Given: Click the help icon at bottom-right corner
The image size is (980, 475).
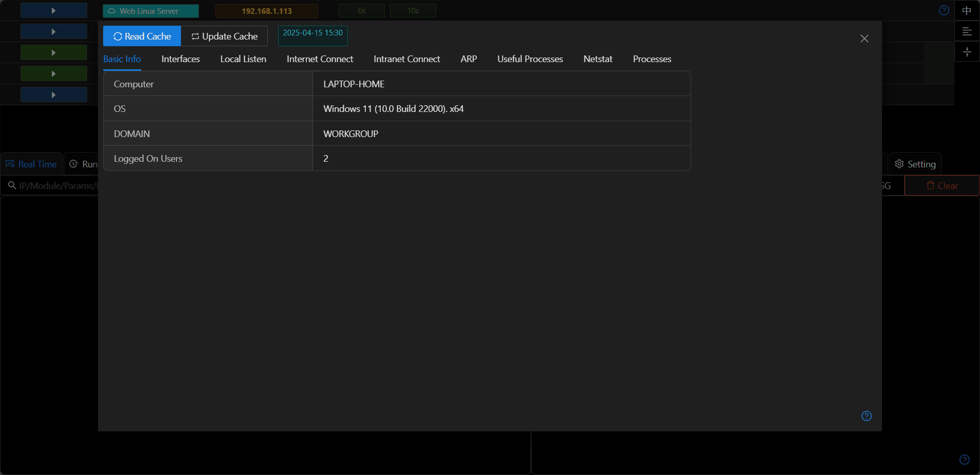Looking at the screenshot, I should [x=964, y=460].
